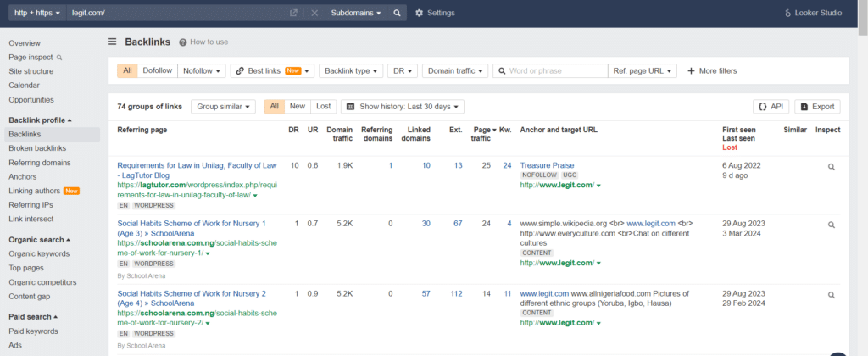Image resolution: width=868 pixels, height=356 pixels.
Task: Select the All link type filter
Action: 127,71
